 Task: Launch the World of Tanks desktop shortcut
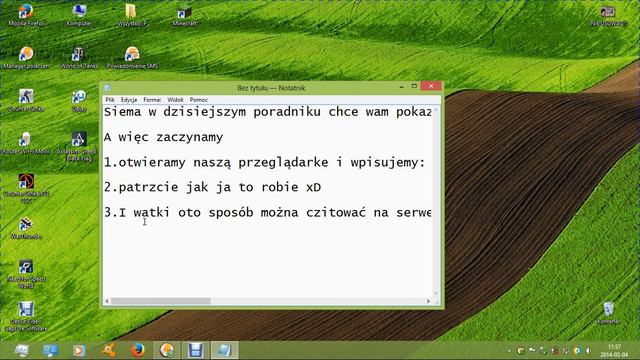point(79,58)
